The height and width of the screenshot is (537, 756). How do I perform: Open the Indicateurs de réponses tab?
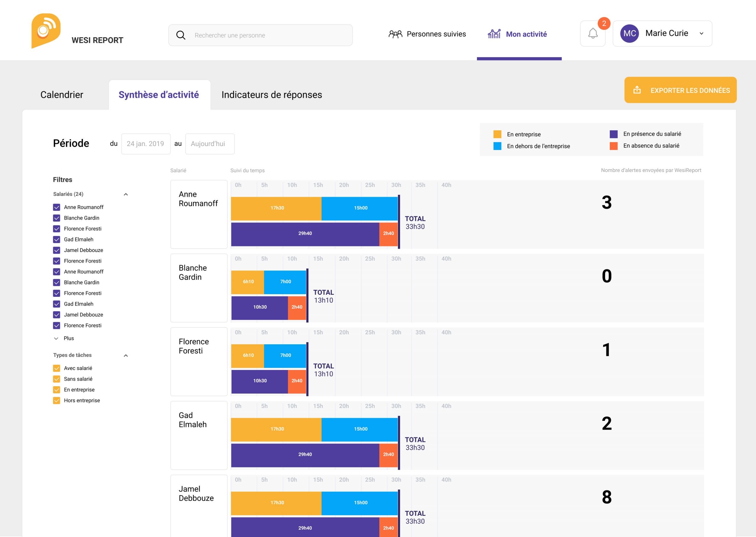pyautogui.click(x=272, y=95)
